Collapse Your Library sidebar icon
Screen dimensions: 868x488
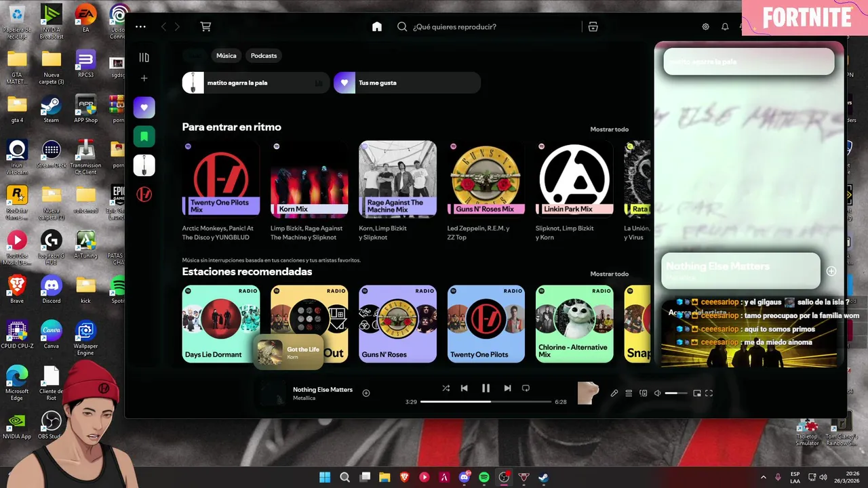click(x=144, y=58)
